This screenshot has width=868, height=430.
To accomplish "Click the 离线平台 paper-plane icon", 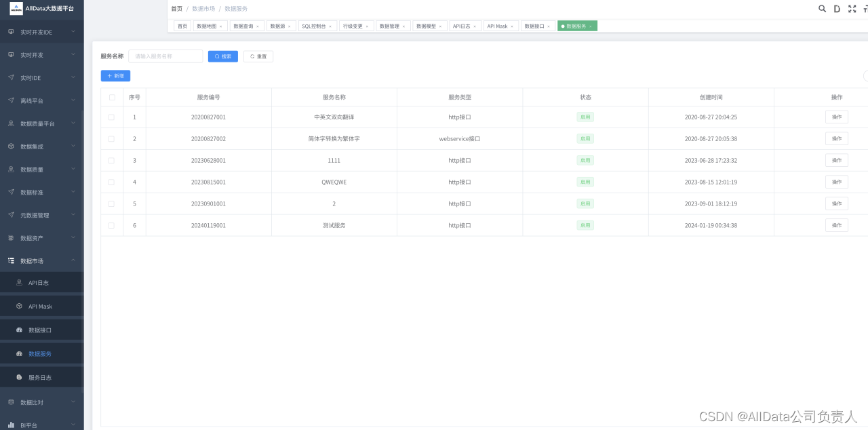I will pos(11,100).
